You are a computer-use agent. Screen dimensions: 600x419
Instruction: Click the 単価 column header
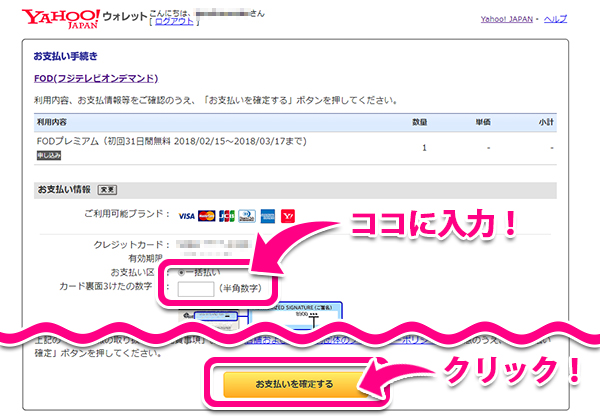[483, 122]
